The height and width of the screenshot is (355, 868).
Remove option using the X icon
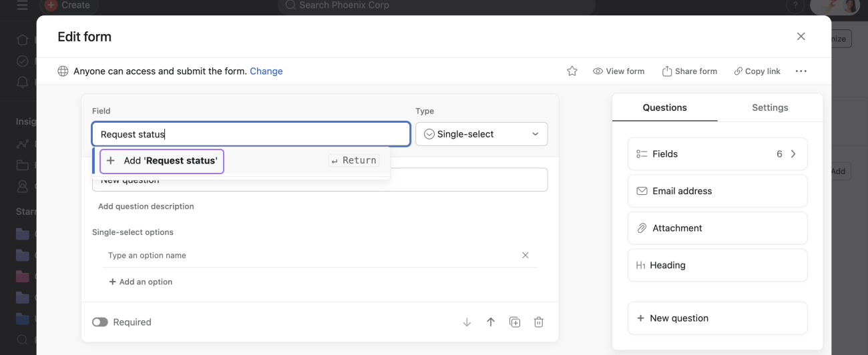(x=525, y=256)
